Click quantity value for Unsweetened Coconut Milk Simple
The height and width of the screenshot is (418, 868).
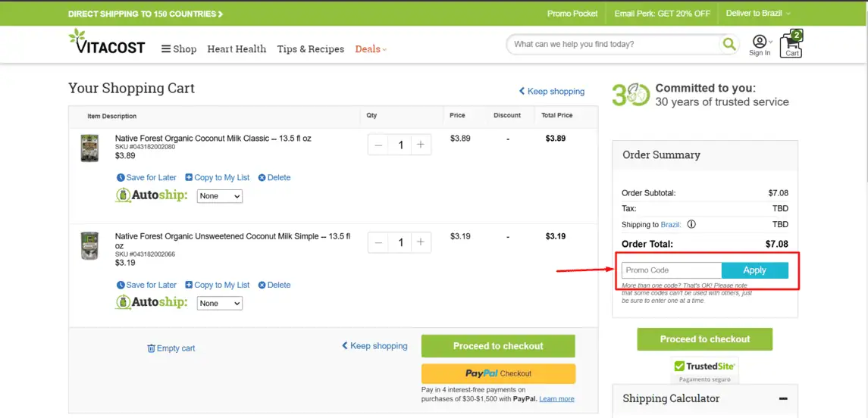(400, 242)
